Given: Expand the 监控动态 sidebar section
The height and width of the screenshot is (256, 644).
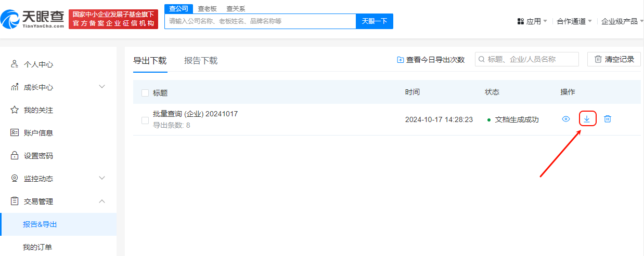Looking at the screenshot, I should 102,178.
